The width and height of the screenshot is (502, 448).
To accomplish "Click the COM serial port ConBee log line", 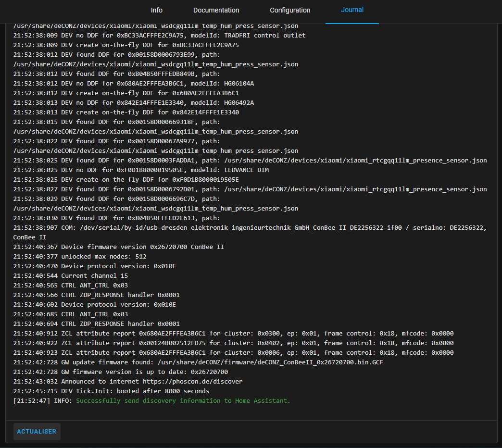I will tap(250, 227).
